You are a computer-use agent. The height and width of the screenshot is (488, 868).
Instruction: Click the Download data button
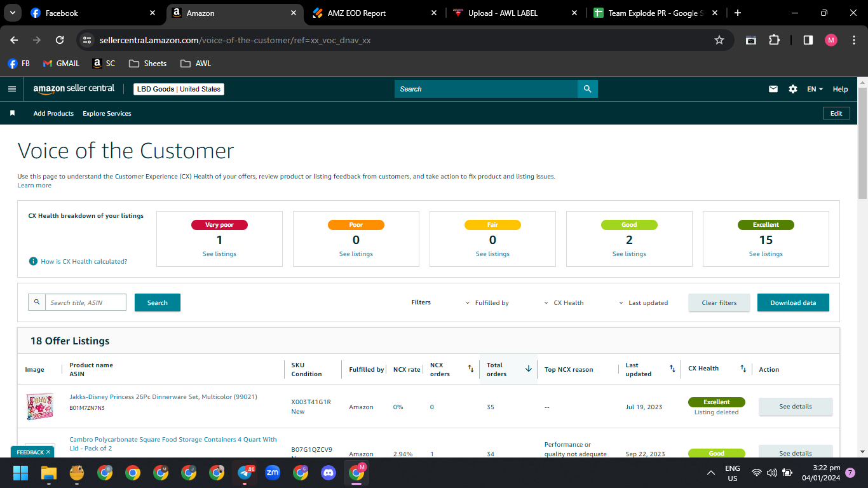point(793,302)
